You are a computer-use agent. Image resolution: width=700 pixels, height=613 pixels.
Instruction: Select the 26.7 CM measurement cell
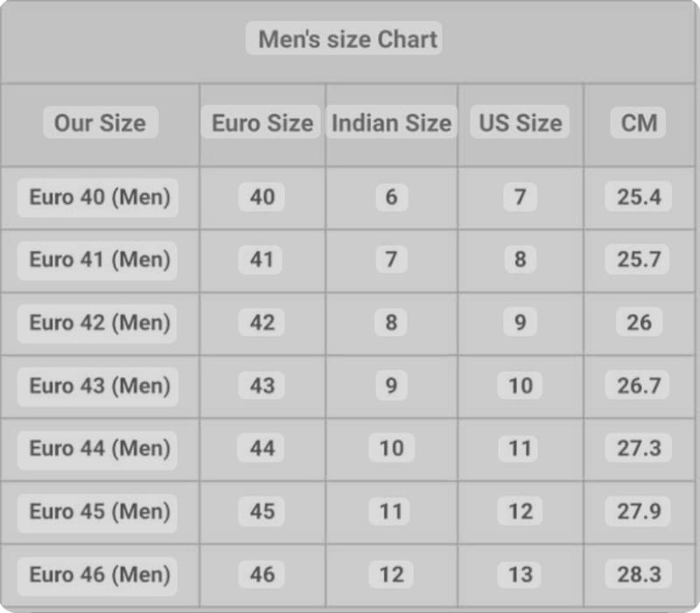[639, 386]
